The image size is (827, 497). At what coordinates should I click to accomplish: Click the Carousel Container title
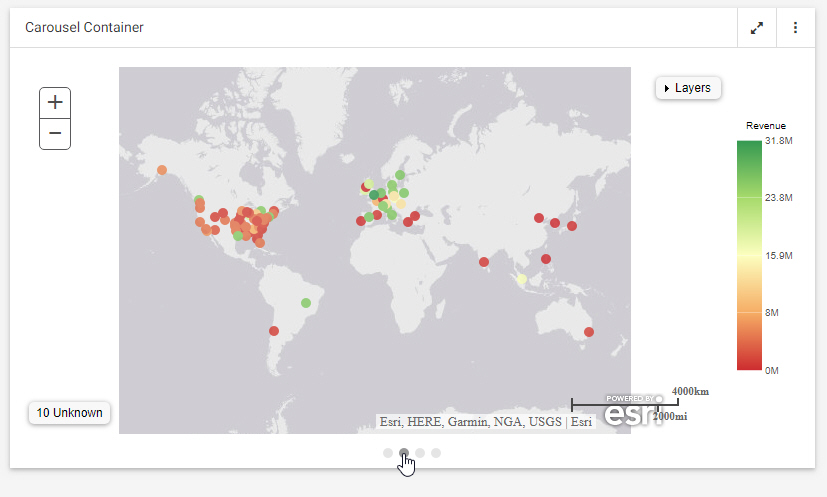[84, 27]
